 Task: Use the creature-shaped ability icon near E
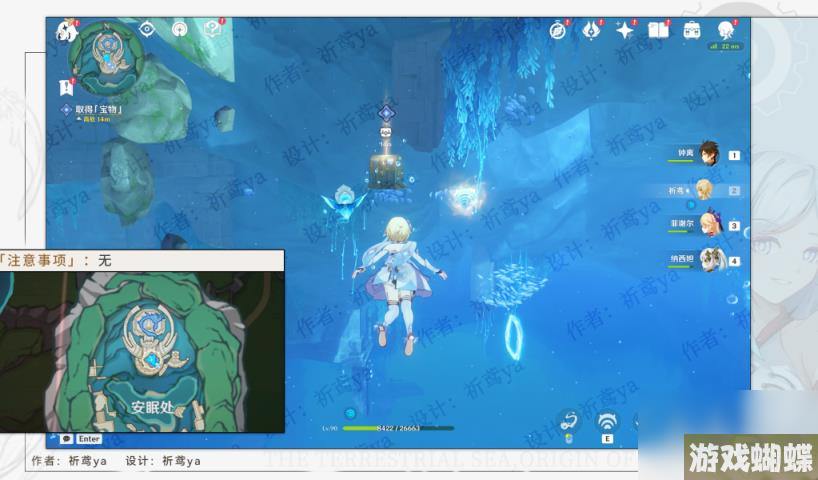coord(569,421)
